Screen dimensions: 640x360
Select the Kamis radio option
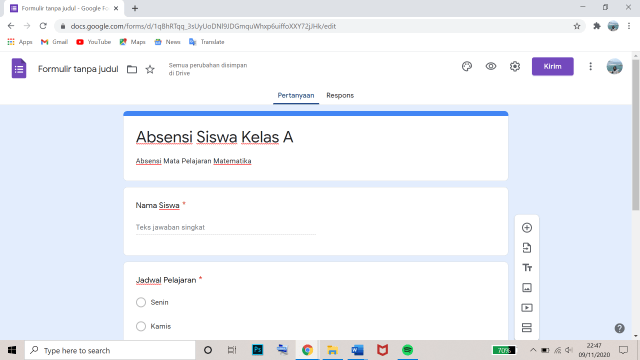pyautogui.click(x=141, y=326)
